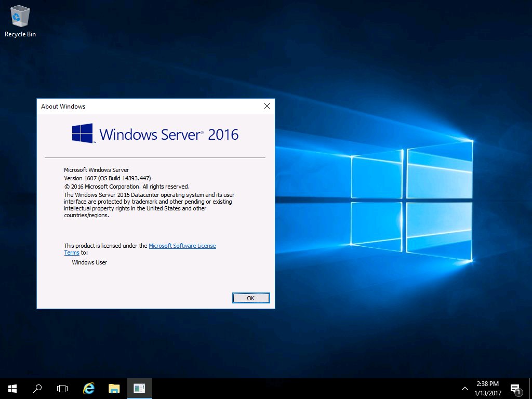The width and height of the screenshot is (532, 399).
Task: Click OK in About Windows dialog
Action: (x=251, y=298)
